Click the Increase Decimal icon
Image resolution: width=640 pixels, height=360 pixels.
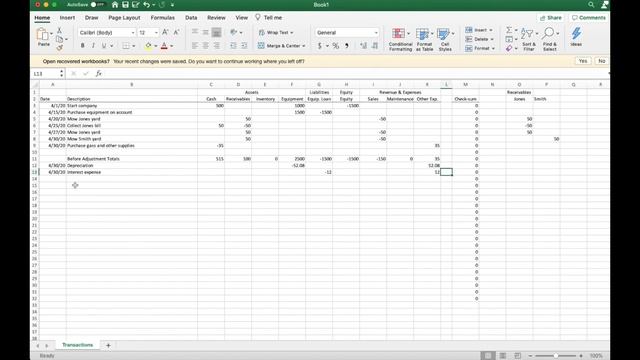[363, 46]
